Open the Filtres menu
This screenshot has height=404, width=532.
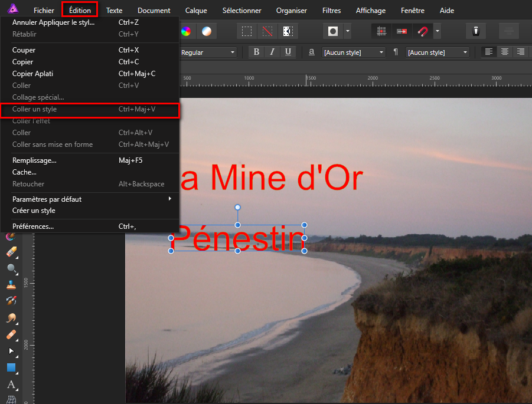[331, 11]
